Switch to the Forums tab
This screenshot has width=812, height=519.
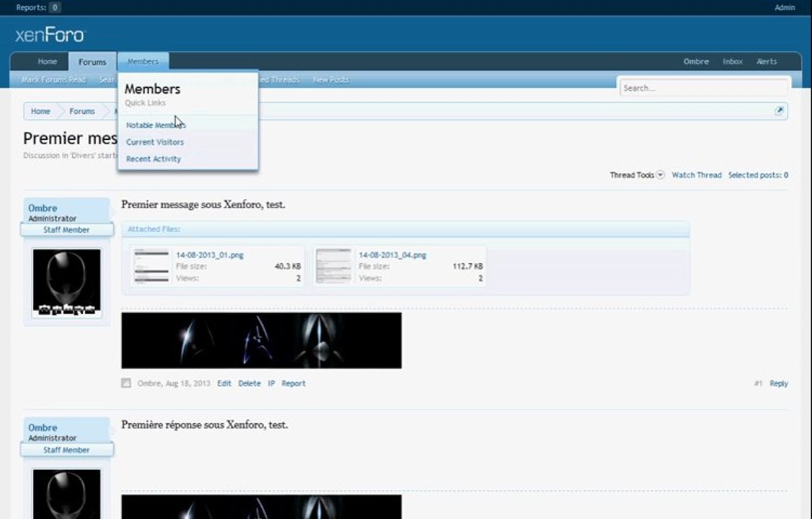92,61
